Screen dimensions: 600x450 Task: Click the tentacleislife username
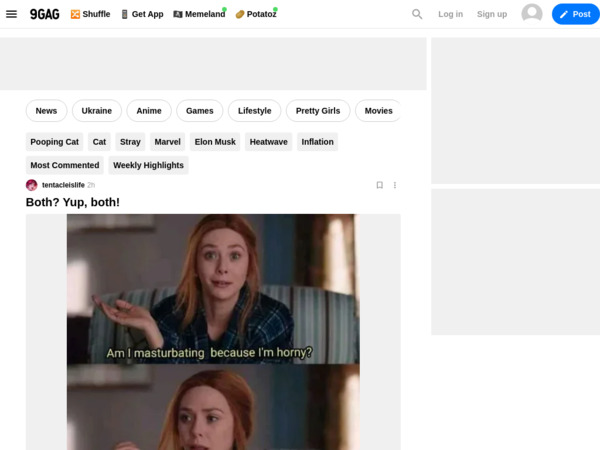(x=63, y=185)
